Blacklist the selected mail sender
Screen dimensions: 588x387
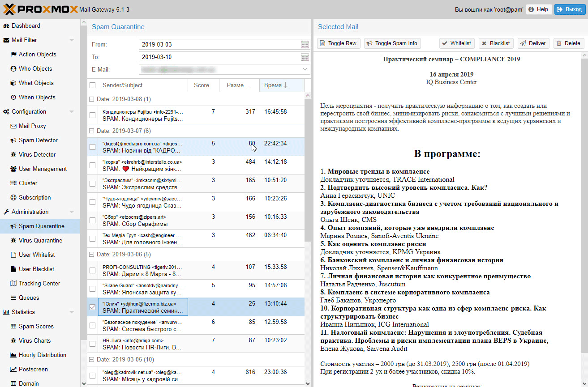point(496,43)
